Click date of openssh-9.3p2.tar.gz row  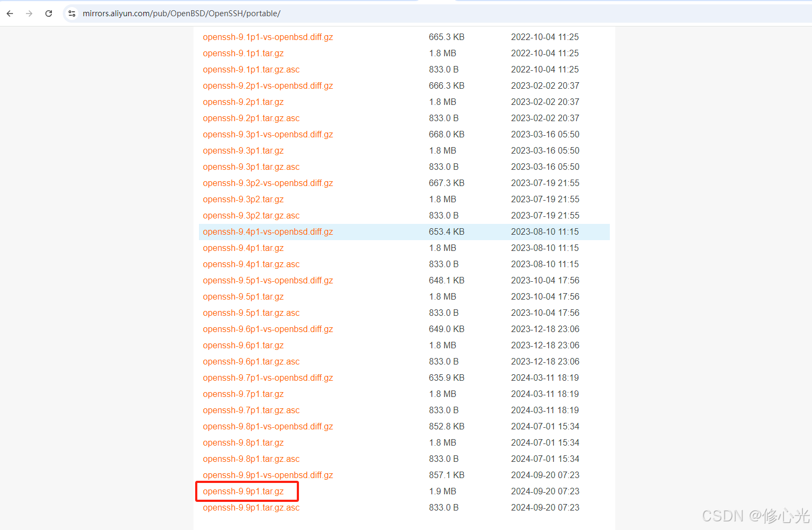(545, 199)
